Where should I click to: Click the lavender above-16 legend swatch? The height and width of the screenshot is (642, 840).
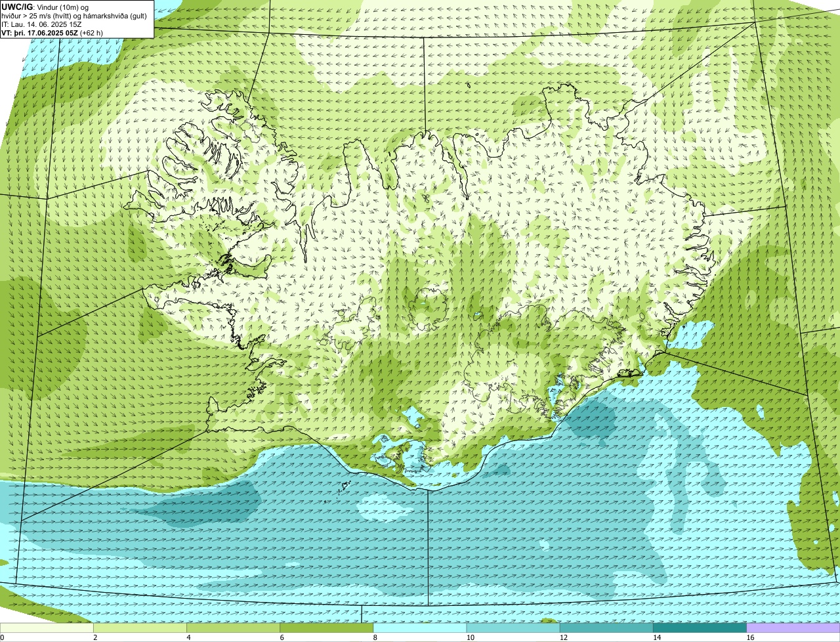(793, 628)
